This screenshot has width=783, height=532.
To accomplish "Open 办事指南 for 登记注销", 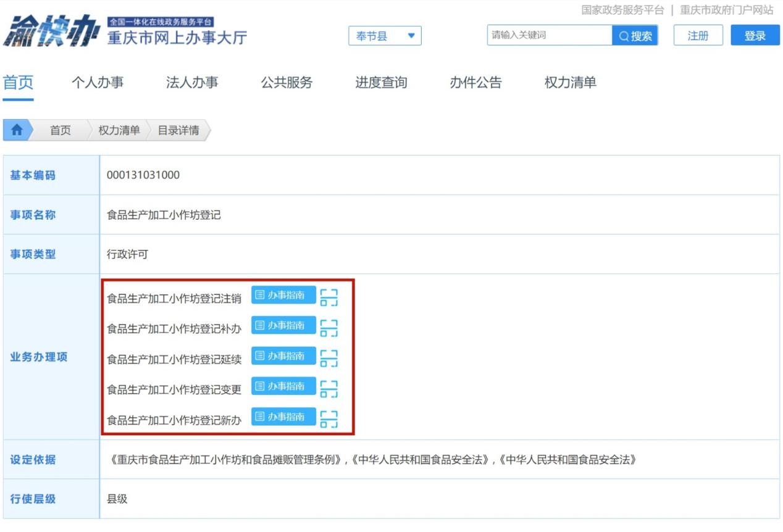I will [x=283, y=296].
